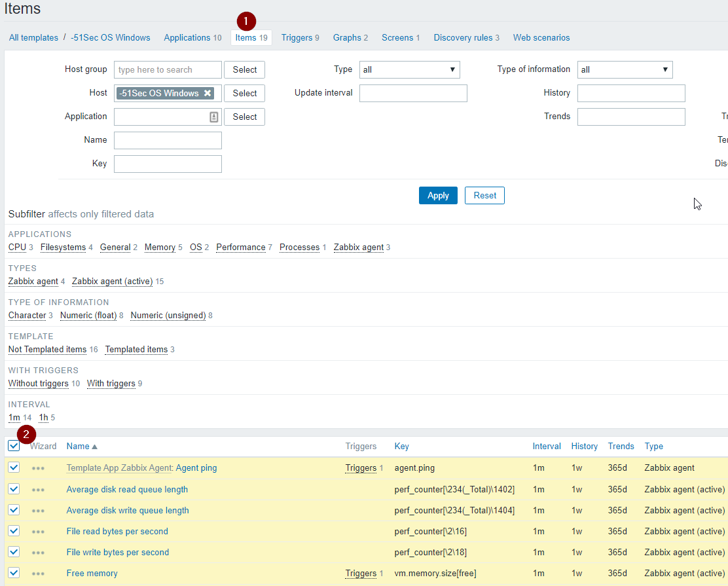The width and height of the screenshot is (728, 586).
Task: Toggle the select-all items checkbox
Action: pos(14,446)
